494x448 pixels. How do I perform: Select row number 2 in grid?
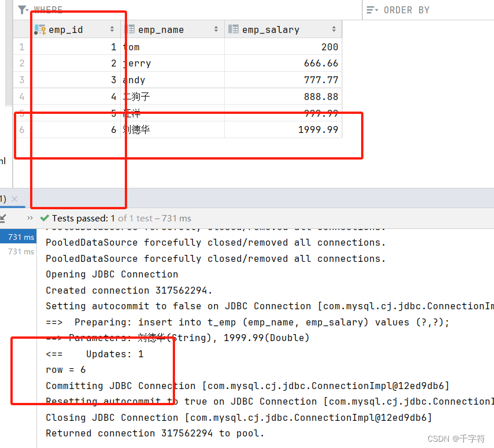[22, 64]
